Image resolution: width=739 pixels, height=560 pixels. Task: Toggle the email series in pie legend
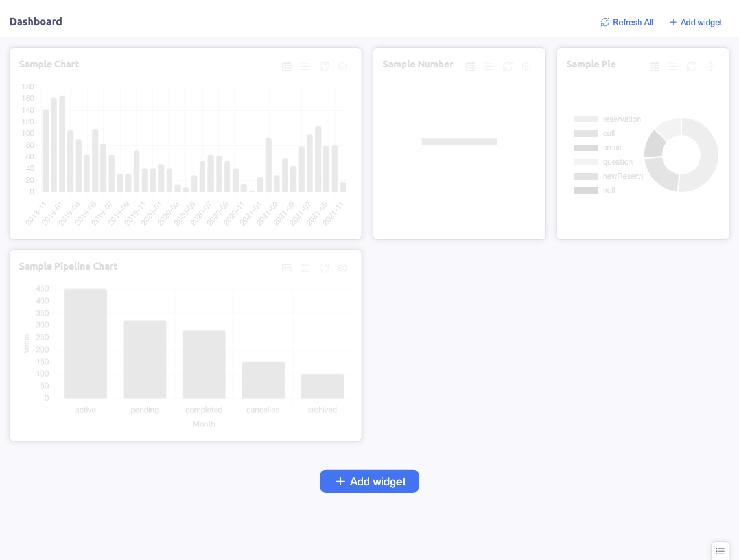click(x=611, y=148)
